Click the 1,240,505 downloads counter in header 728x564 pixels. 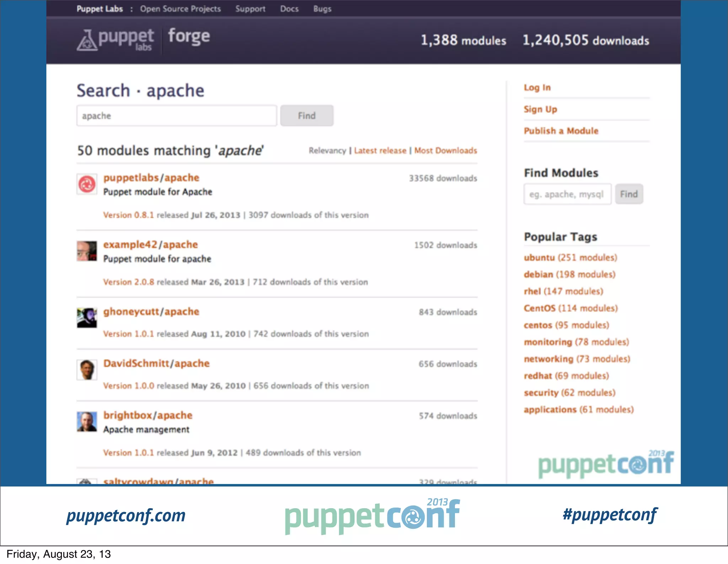(x=586, y=40)
